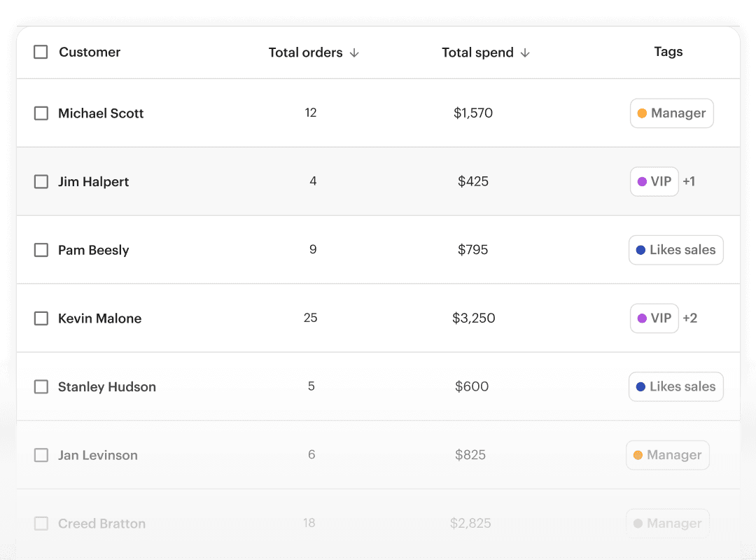Screen dimensions: 756x560
Task: Sort by the Total spend column header
Action: pyautogui.click(x=477, y=52)
